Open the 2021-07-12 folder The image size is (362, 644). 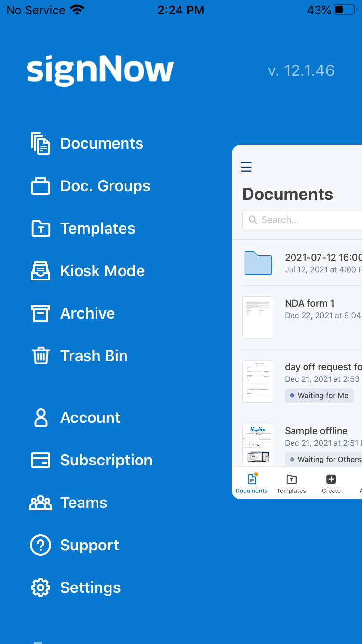(258, 263)
